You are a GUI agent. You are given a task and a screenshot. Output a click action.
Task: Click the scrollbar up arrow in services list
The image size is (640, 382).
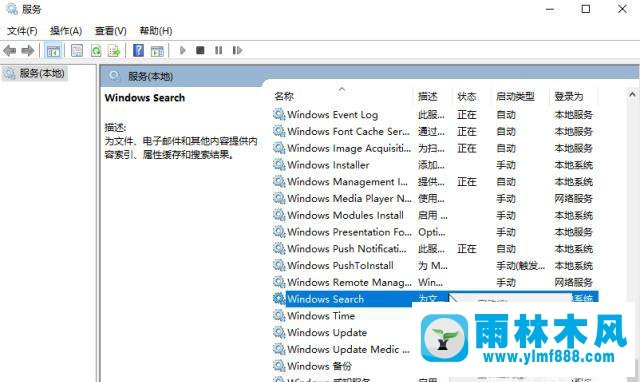click(x=632, y=95)
